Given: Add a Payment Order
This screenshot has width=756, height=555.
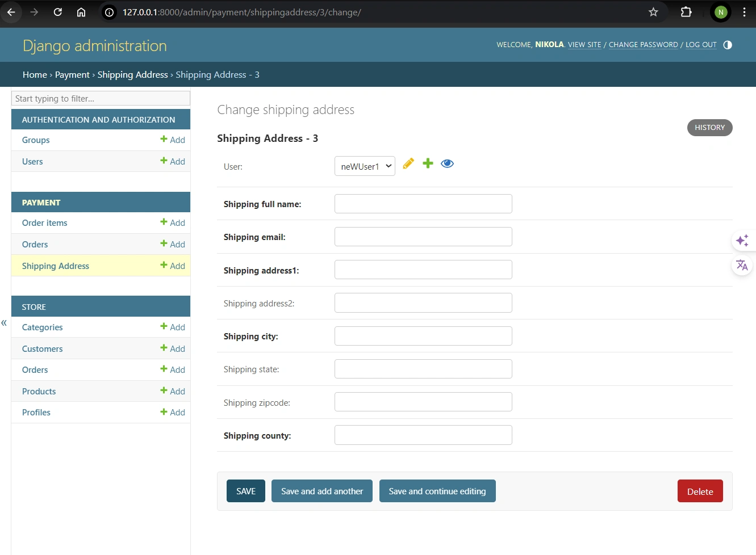Looking at the screenshot, I should 173,244.
